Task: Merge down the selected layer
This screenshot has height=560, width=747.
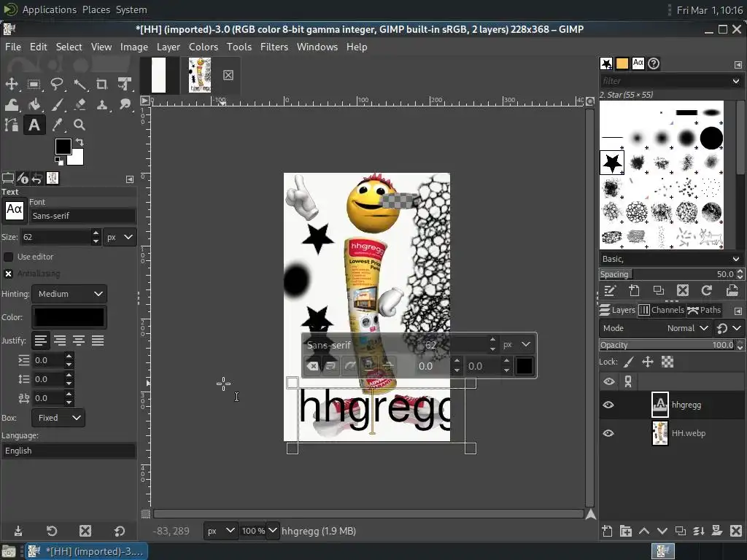Action: click(699, 531)
